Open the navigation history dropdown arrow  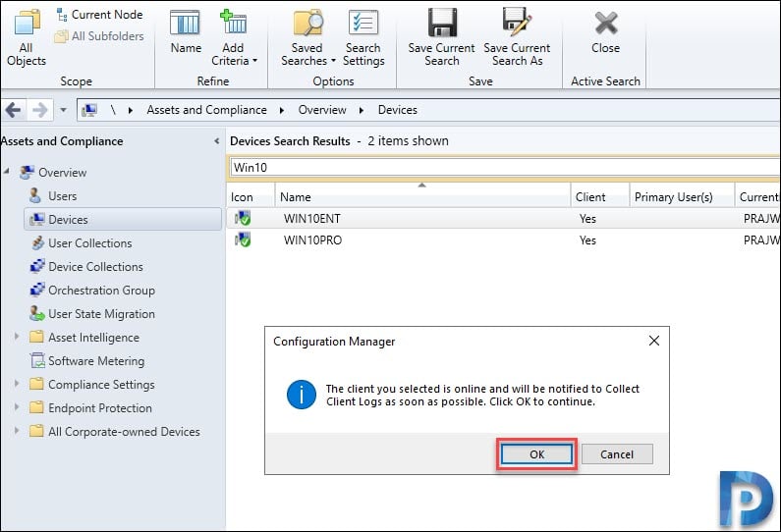tap(63, 110)
